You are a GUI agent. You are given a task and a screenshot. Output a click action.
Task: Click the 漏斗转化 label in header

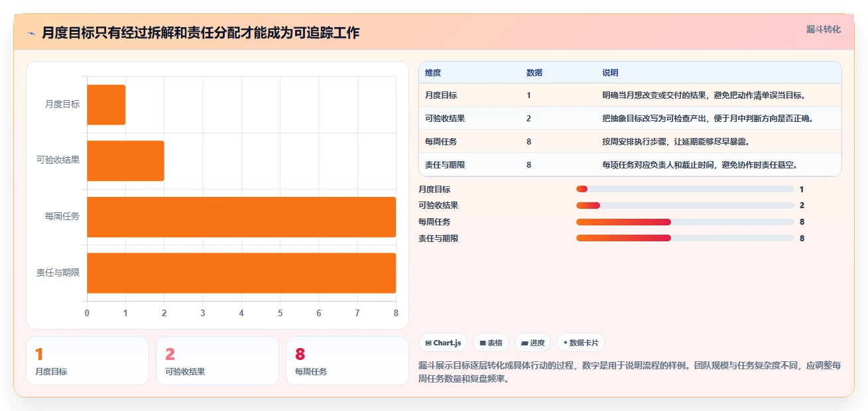pos(823,30)
